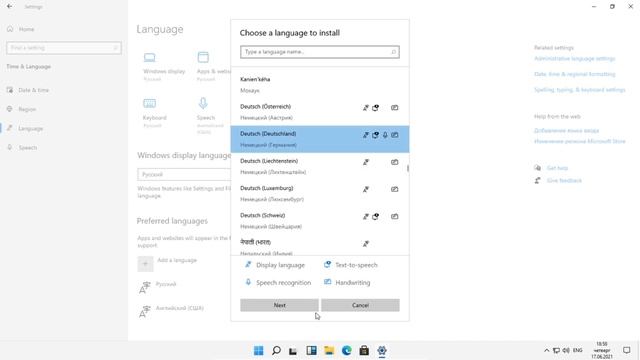The height and width of the screenshot is (360, 640).
Task: Click the ENG input language indicator
Action: 577,351
